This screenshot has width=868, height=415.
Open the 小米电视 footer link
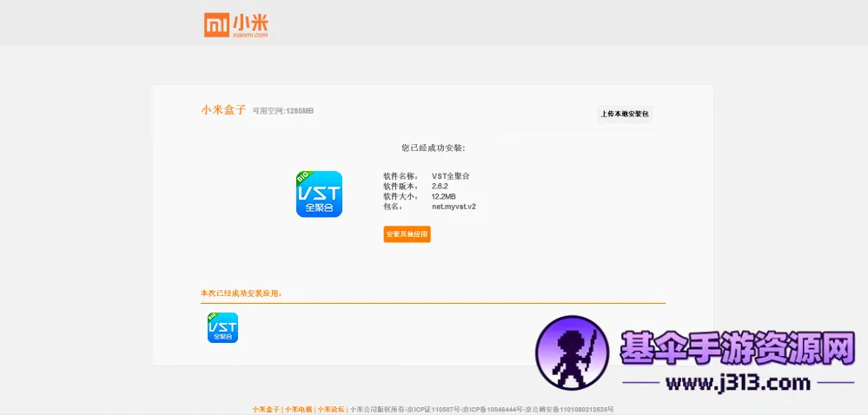point(298,410)
